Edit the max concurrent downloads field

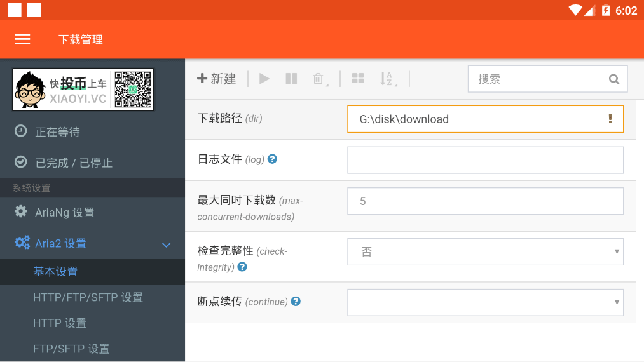click(x=485, y=201)
